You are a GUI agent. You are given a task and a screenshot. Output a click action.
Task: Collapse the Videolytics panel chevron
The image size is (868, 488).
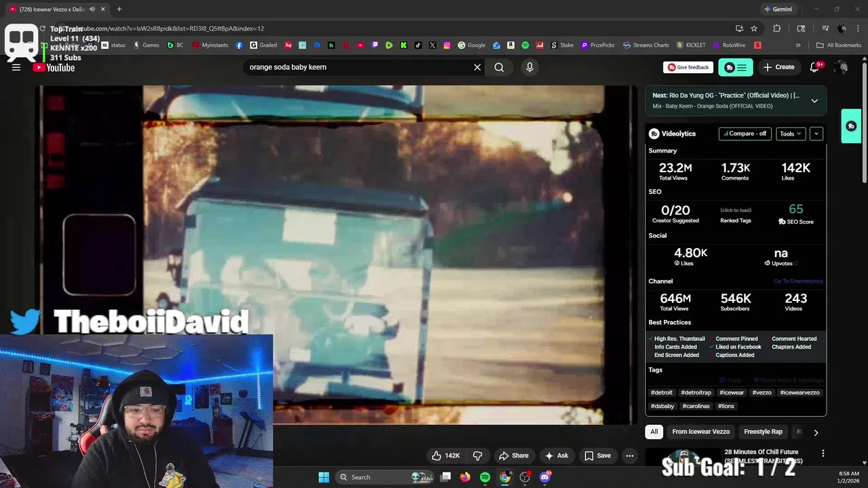pos(816,134)
